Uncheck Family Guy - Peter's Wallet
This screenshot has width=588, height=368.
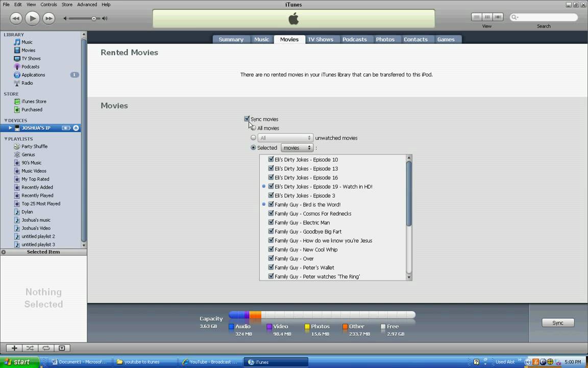pos(271,267)
